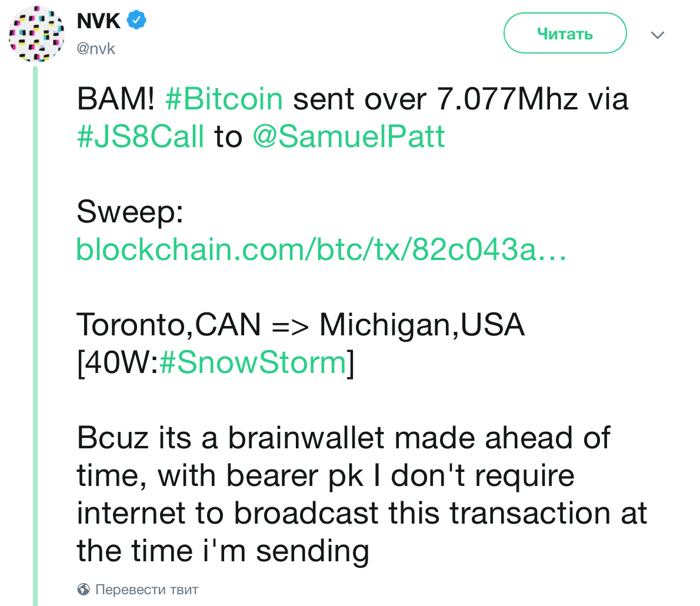Click the blue verified badge beside NVK
Screen dimensions: 700x606
(x=136, y=20)
